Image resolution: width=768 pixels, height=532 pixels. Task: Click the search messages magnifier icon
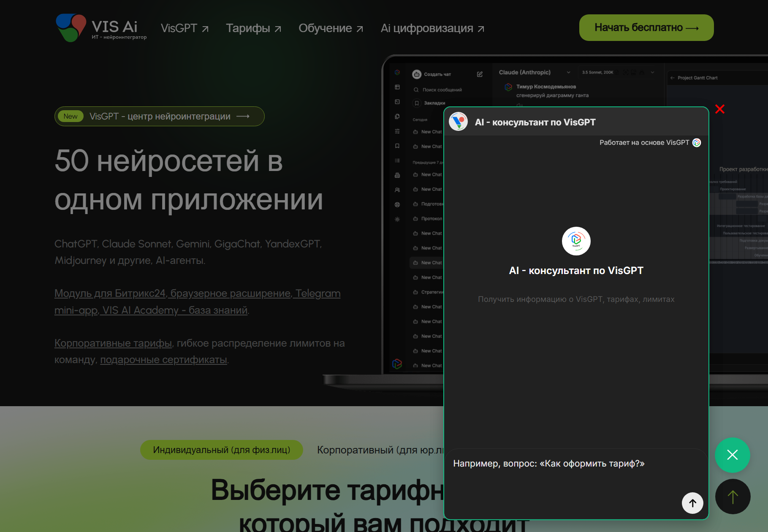pyautogui.click(x=416, y=90)
